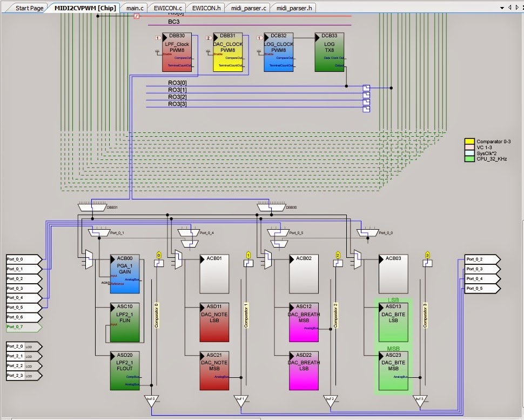Click the Port_0_2 pin on right
This screenshot has width=524, height=420.
[x=482, y=259]
